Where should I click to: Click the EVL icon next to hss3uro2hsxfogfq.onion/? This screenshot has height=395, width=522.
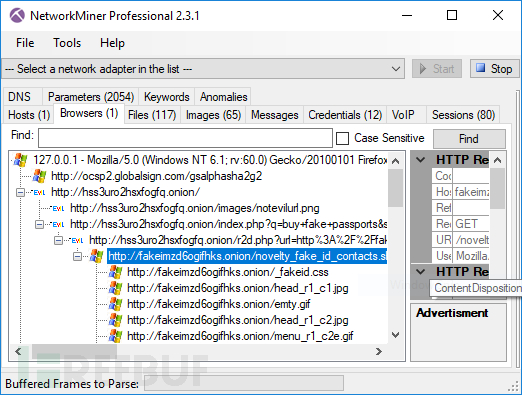(39, 192)
